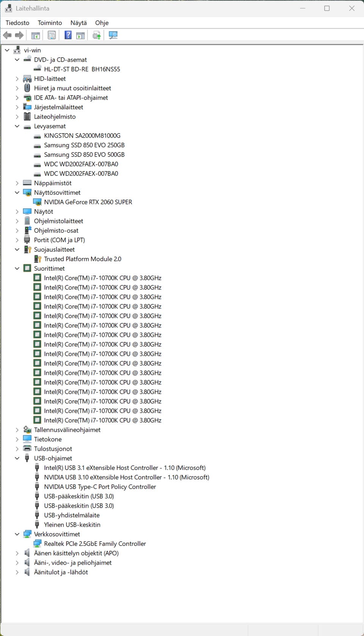The width and height of the screenshot is (364, 636).
Task: Expand the Näytöt branch
Action: [17, 211]
